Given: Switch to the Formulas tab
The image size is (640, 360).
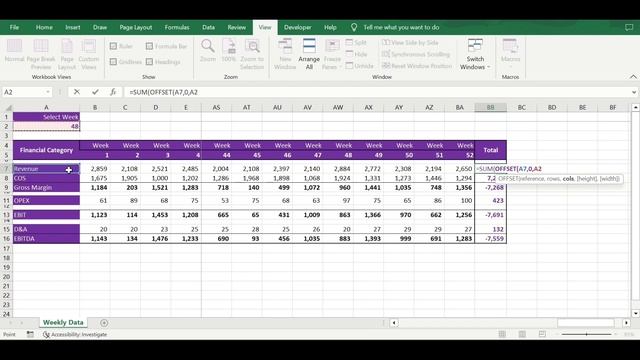Looking at the screenshot, I should point(177,27).
